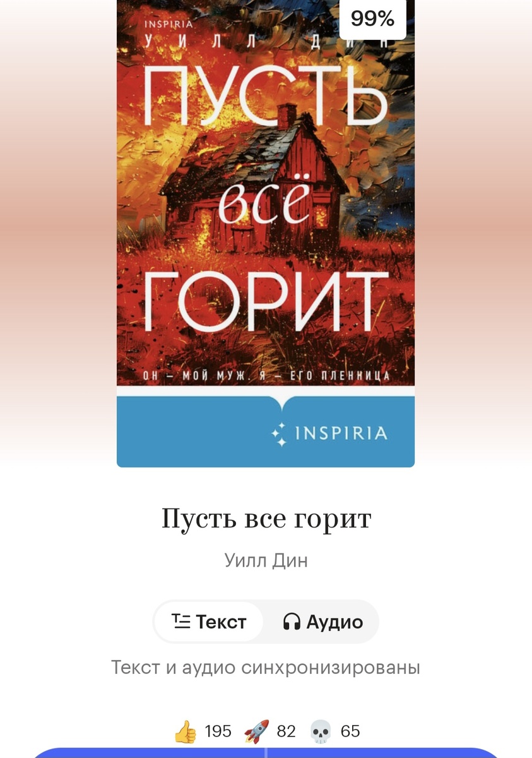Click the Текст и аудио синхронизированы note
532x758 pixels.
coord(266,668)
